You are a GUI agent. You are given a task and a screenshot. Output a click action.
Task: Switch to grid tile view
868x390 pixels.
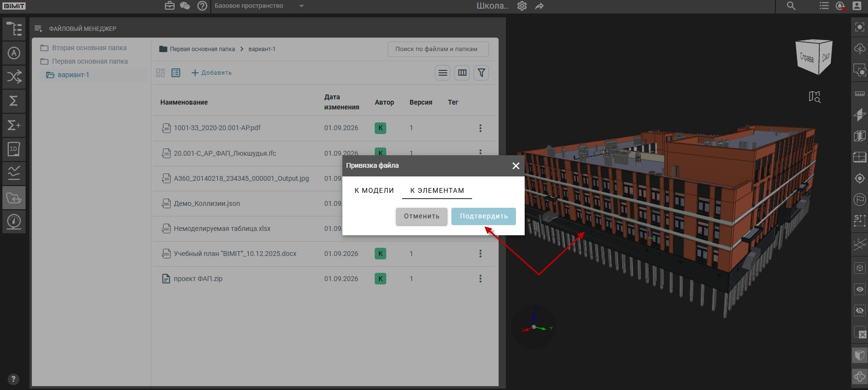pyautogui.click(x=161, y=73)
